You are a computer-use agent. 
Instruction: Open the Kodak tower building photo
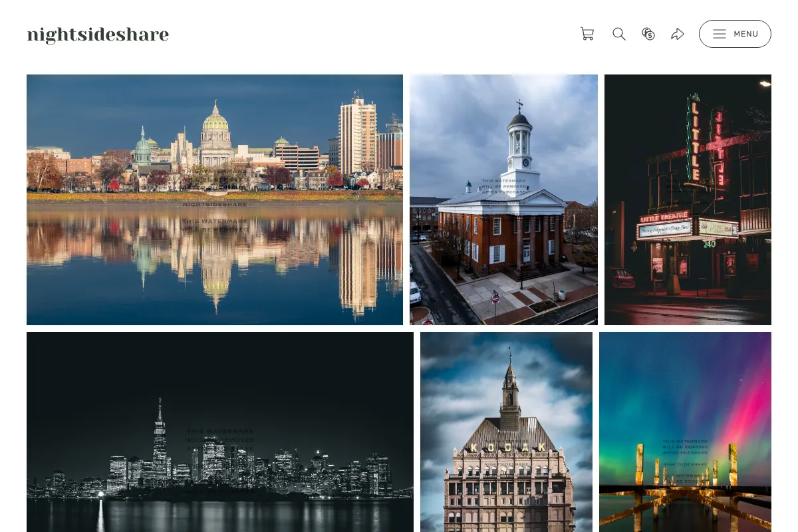[506, 432]
